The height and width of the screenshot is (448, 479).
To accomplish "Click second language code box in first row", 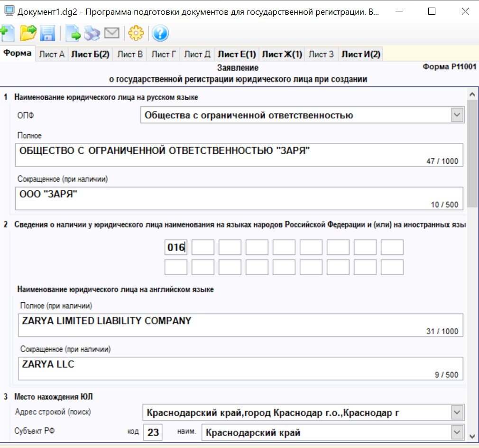I will tap(203, 247).
